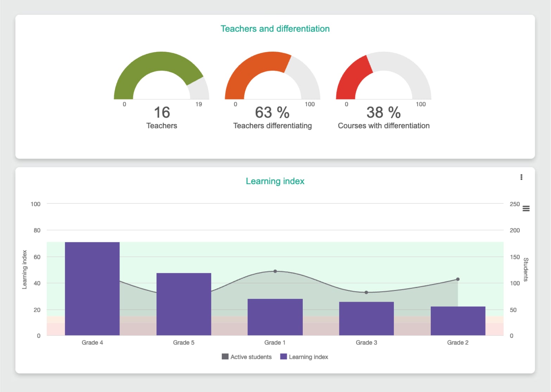Click the Grade 4 x-axis label
551x392 pixels.
point(92,342)
